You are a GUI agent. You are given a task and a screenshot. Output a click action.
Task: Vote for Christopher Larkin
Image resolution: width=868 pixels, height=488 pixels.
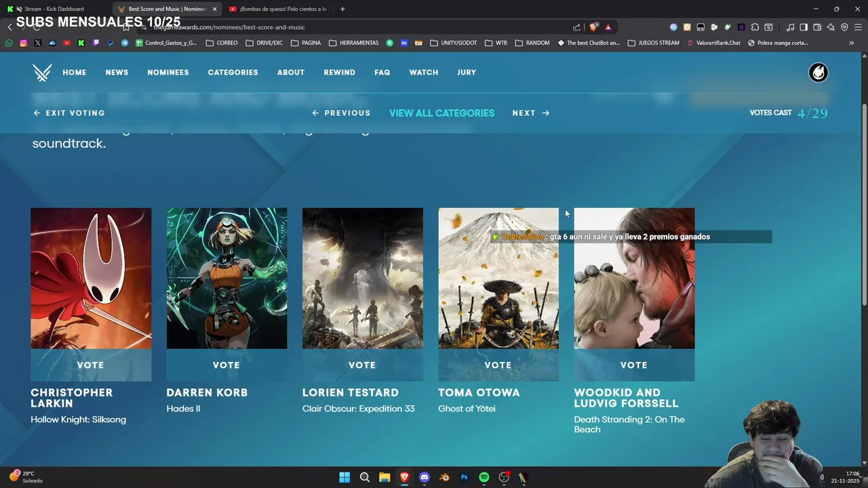tap(91, 365)
